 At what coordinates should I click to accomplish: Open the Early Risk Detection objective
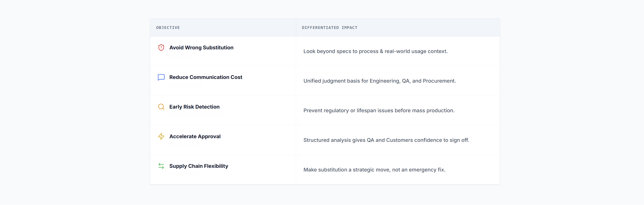click(194, 107)
